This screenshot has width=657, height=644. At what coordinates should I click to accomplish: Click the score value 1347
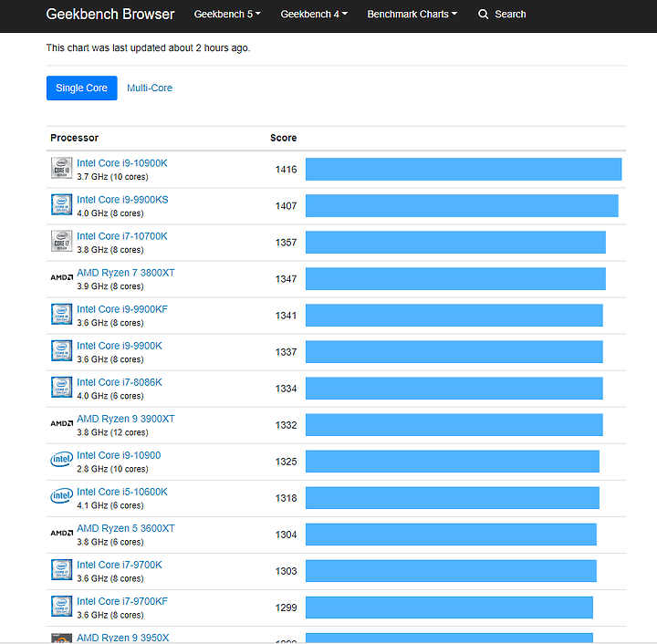(286, 278)
